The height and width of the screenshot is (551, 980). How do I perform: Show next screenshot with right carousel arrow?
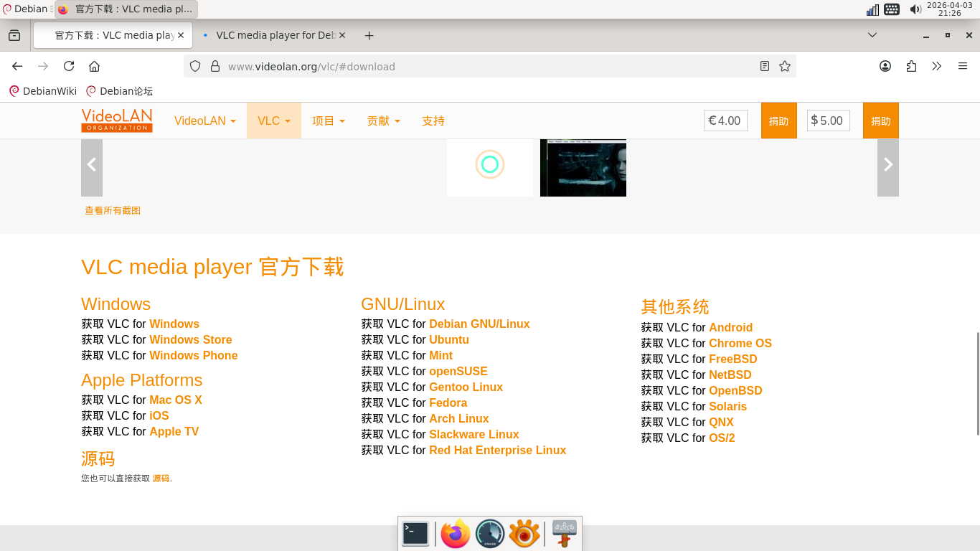click(x=887, y=165)
